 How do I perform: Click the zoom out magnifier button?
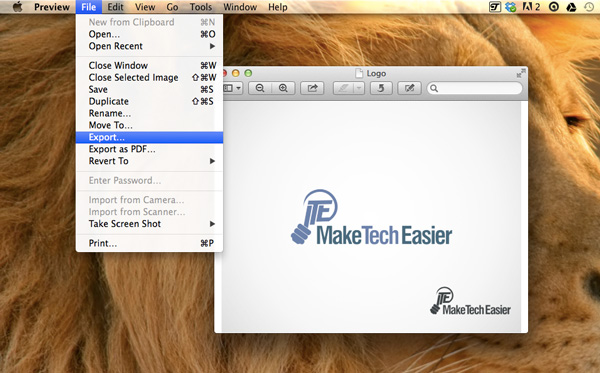click(260, 88)
